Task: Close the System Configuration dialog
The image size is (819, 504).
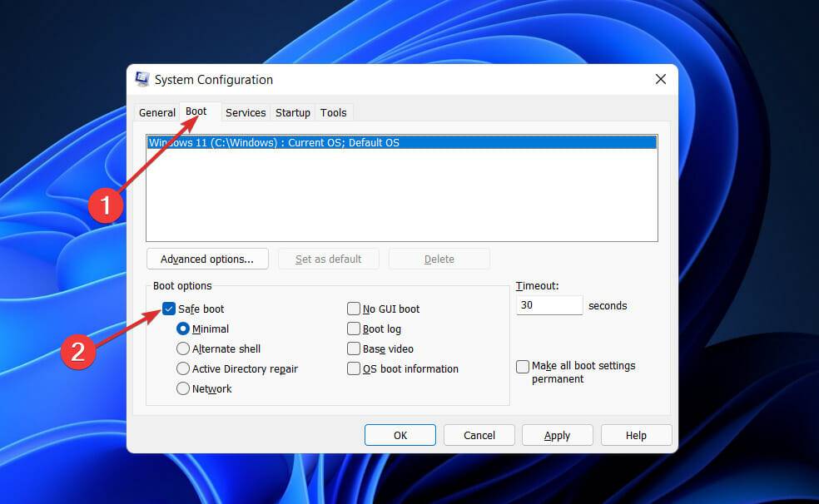Action: point(660,80)
